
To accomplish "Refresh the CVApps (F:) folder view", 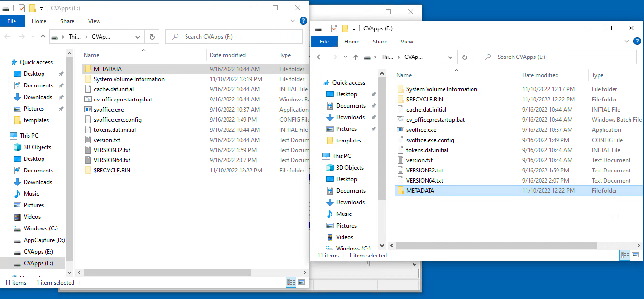I will [x=152, y=37].
